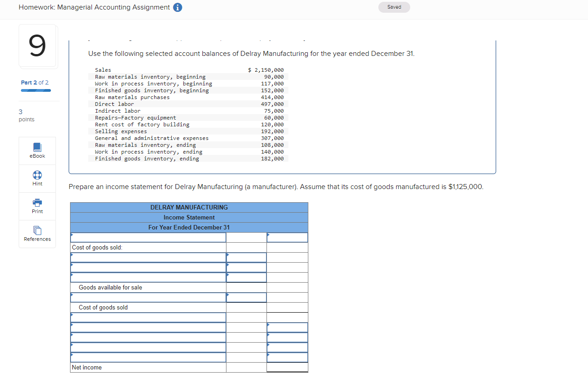The image size is (588, 379).
Task: Click the Saved status button
Action: [394, 7]
